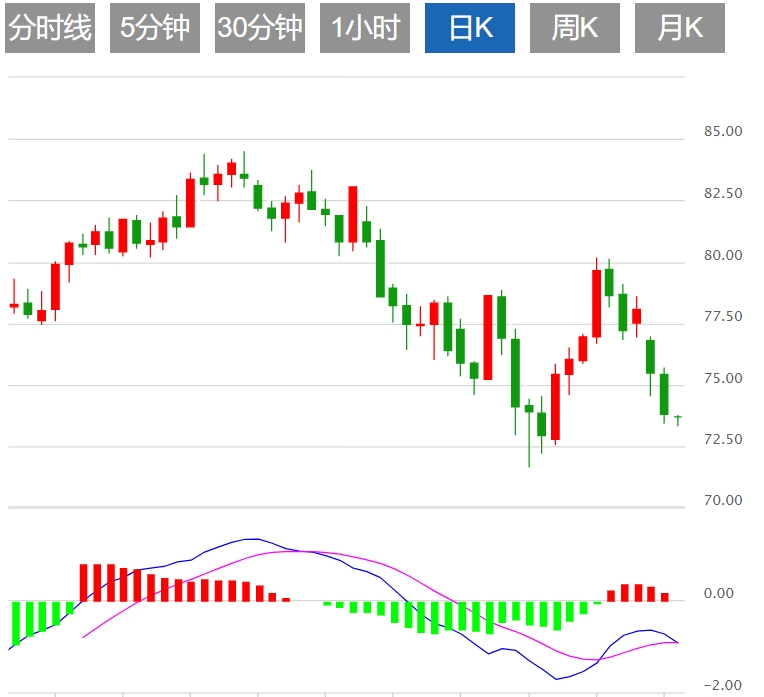The height and width of the screenshot is (697, 764).
Task: Click the MACD -2.00 axis label
Action: pos(719,685)
